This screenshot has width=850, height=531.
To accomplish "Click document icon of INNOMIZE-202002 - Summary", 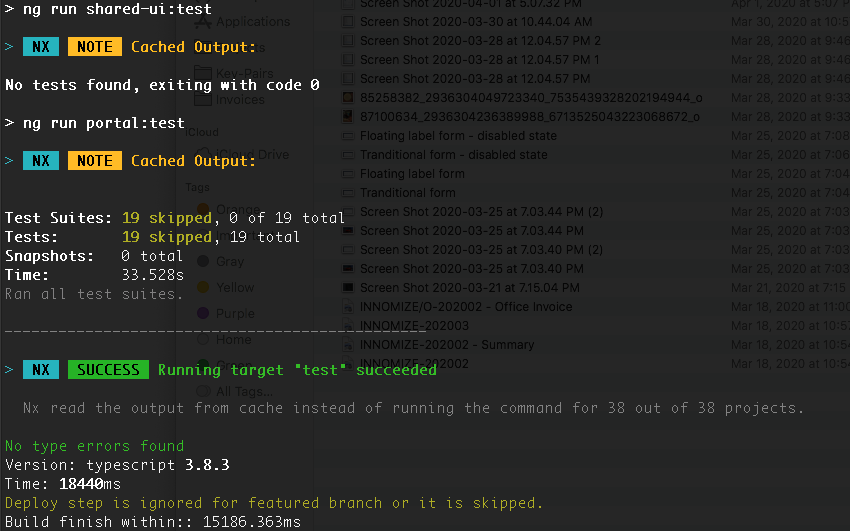I will point(348,345).
